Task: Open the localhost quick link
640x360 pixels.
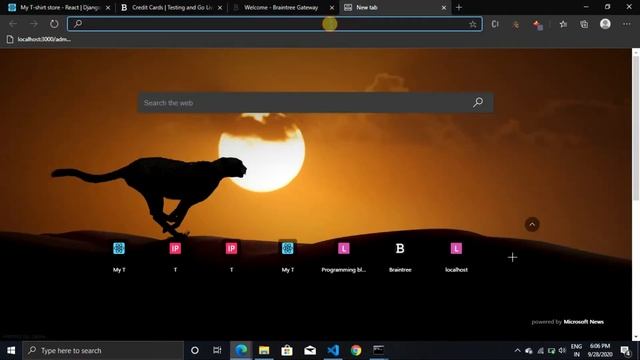Action: click(456, 257)
